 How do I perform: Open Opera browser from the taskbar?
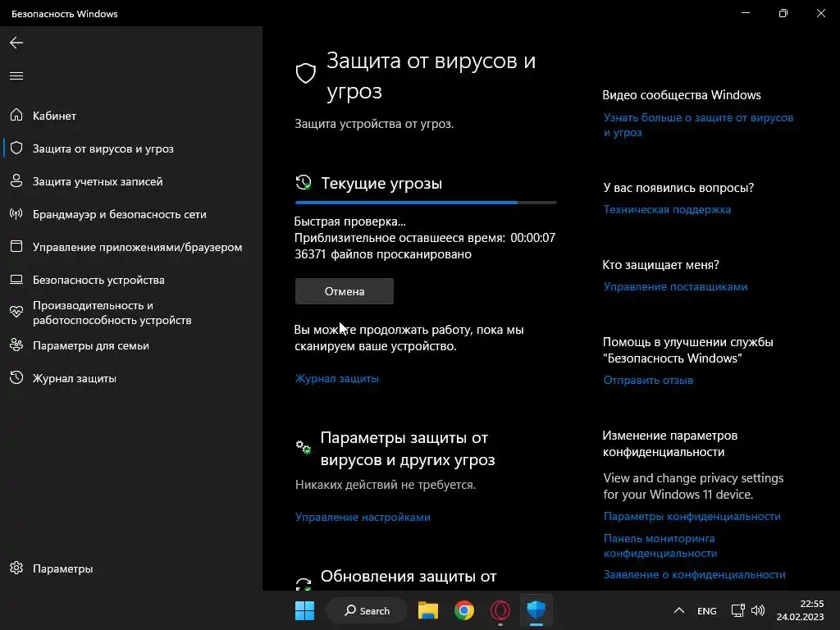[500, 610]
